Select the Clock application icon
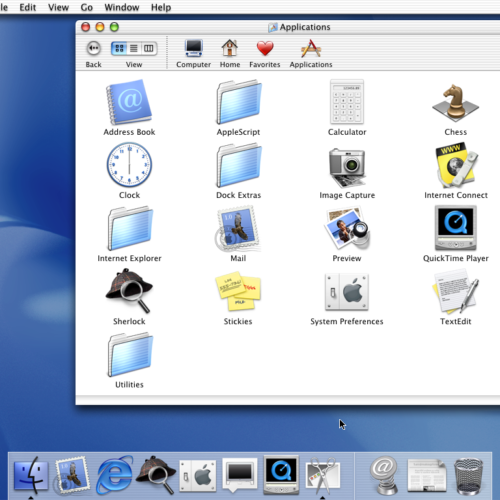This screenshot has width=500, height=500. (x=129, y=165)
